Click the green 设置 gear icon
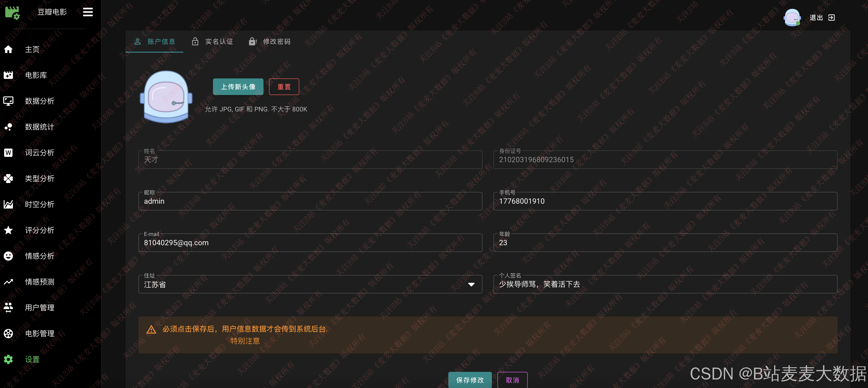The image size is (868, 388). (9, 359)
